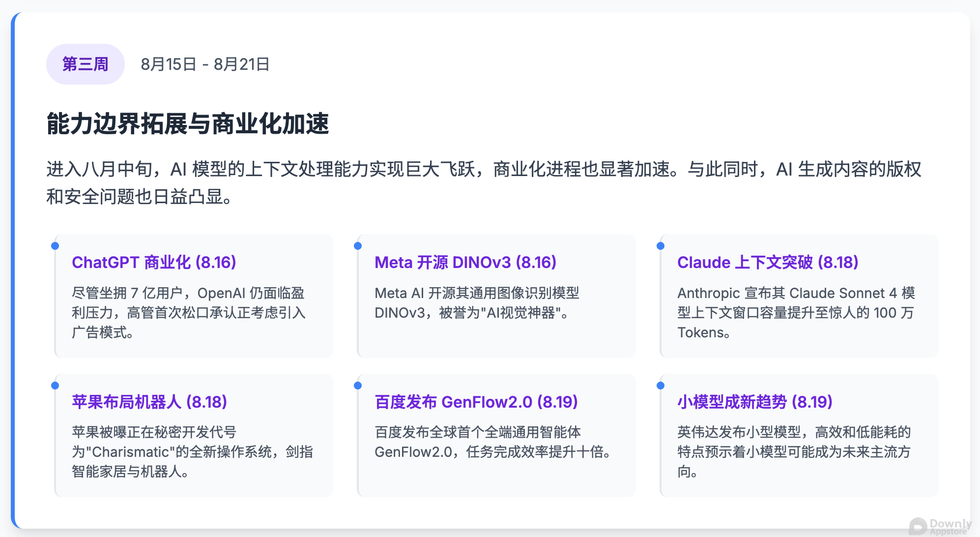980x537 pixels.
Task: Click the blue dot on Meta DINOv3 card
Action: click(358, 246)
